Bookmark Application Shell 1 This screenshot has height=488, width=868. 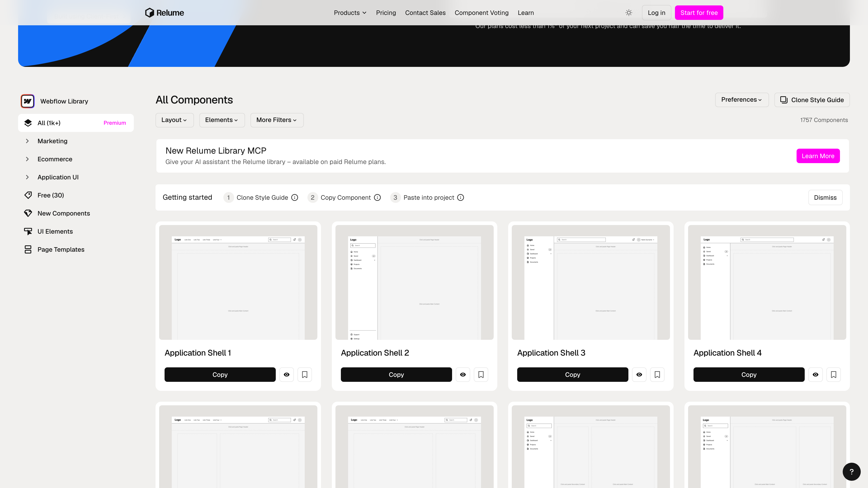(305, 375)
